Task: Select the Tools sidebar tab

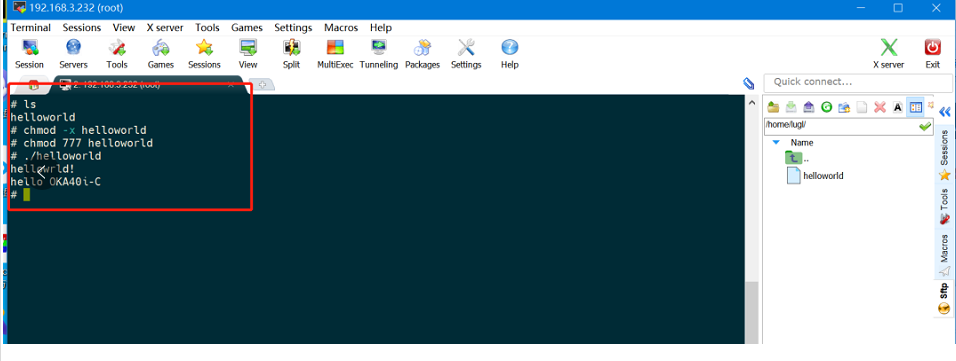Action: click(x=944, y=207)
